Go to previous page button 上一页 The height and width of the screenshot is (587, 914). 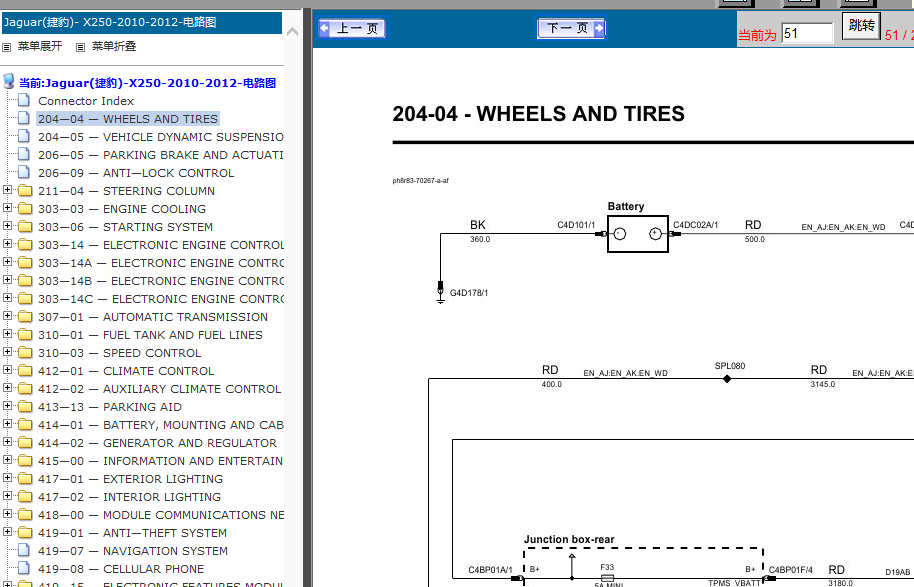click(352, 28)
